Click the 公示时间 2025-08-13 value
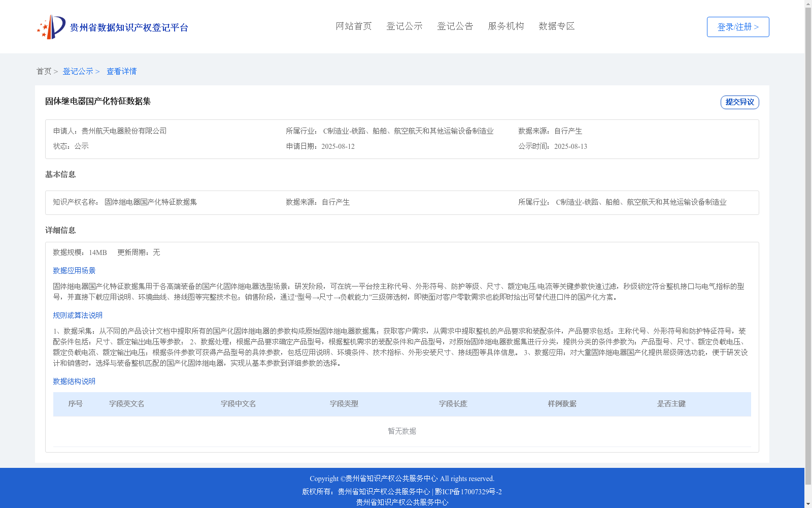This screenshot has height=508, width=812. coord(570,146)
